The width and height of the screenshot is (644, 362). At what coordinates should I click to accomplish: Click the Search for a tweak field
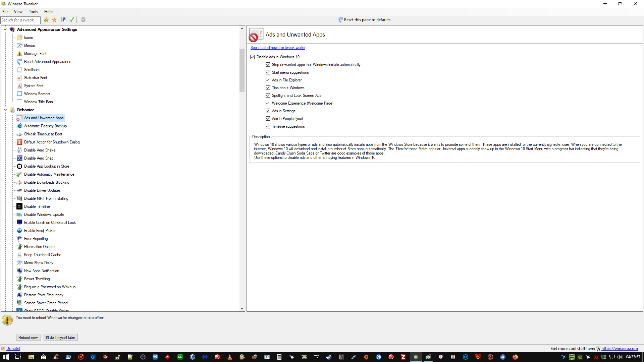pyautogui.click(x=20, y=20)
